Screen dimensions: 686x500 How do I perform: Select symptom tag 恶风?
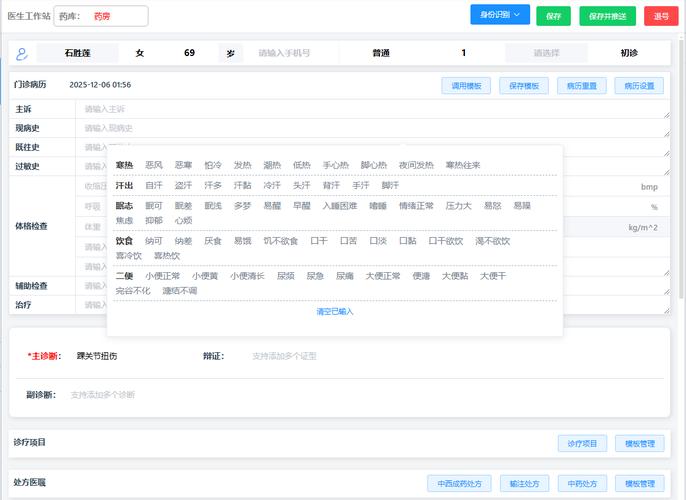coord(154,165)
